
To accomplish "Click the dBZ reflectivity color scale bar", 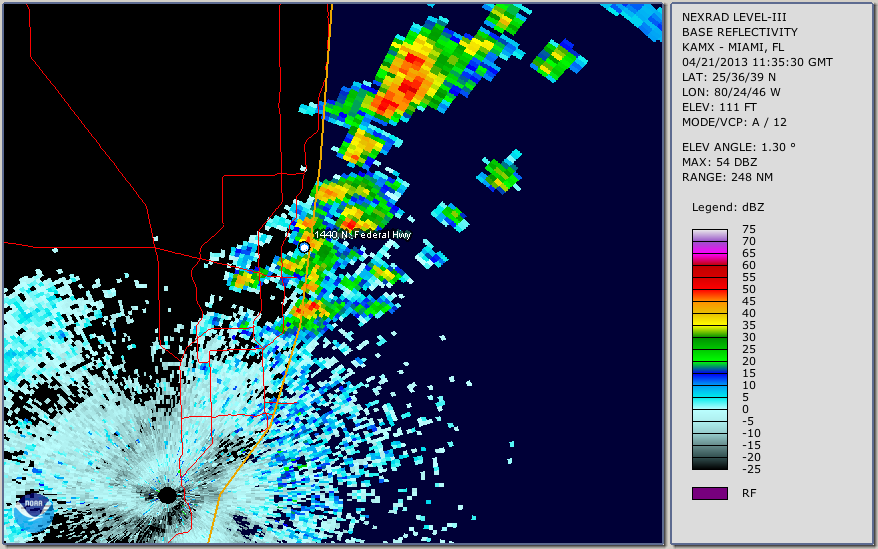I will [x=709, y=350].
